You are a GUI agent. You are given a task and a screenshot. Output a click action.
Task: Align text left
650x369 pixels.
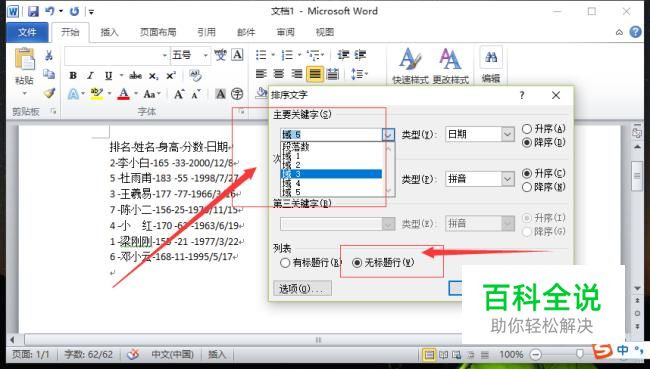coord(261,74)
